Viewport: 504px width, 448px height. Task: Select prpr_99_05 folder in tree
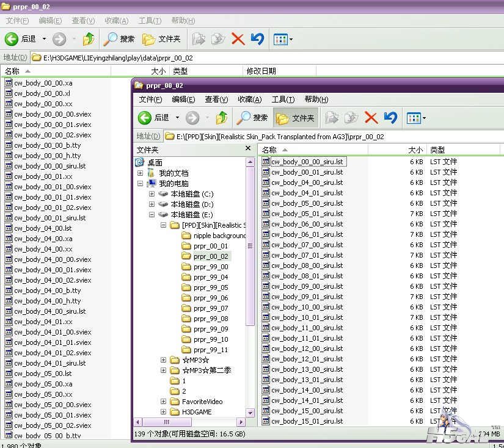click(x=211, y=287)
